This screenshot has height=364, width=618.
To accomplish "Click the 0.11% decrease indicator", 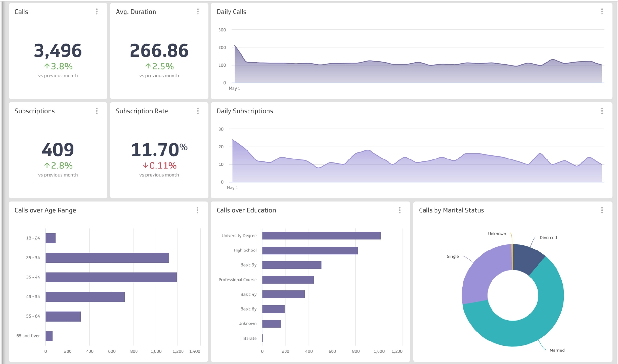I will pos(159,166).
